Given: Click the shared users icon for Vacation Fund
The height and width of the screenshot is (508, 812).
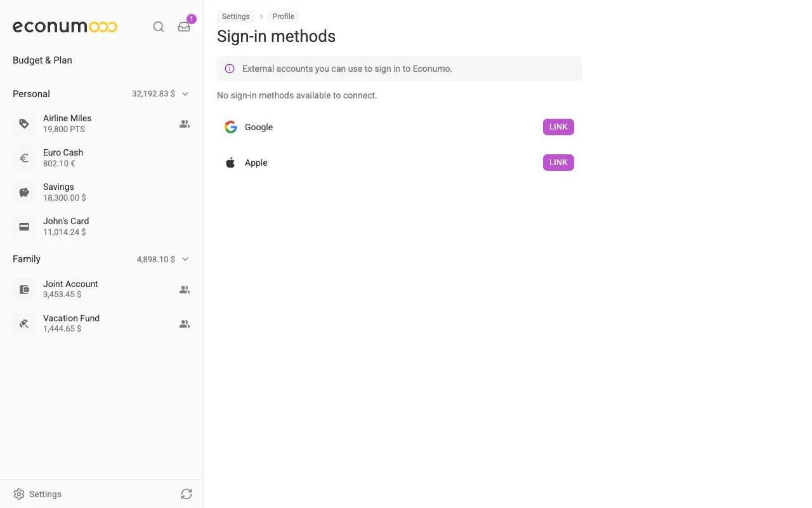Looking at the screenshot, I should (185, 324).
